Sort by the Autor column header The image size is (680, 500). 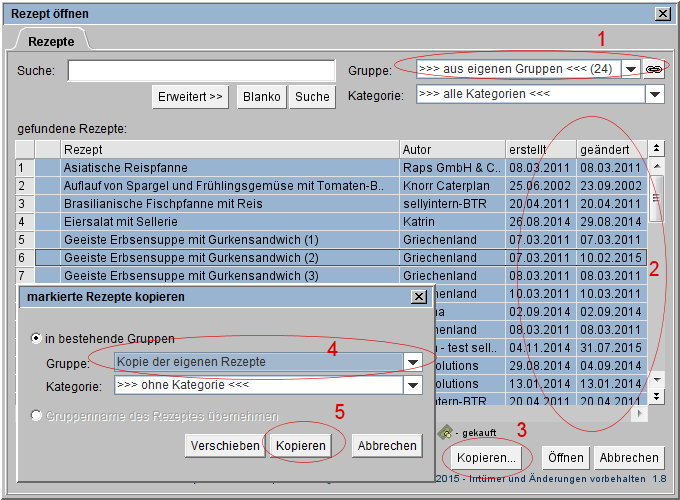[452, 150]
